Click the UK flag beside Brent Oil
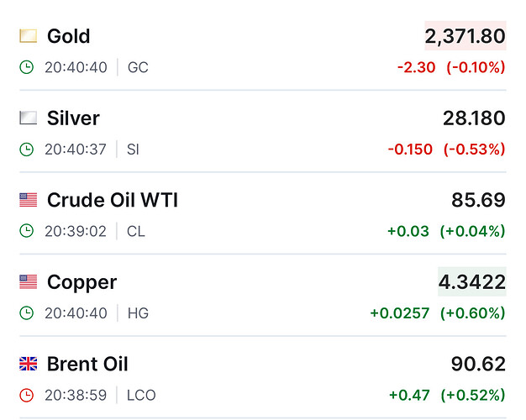 [29, 364]
